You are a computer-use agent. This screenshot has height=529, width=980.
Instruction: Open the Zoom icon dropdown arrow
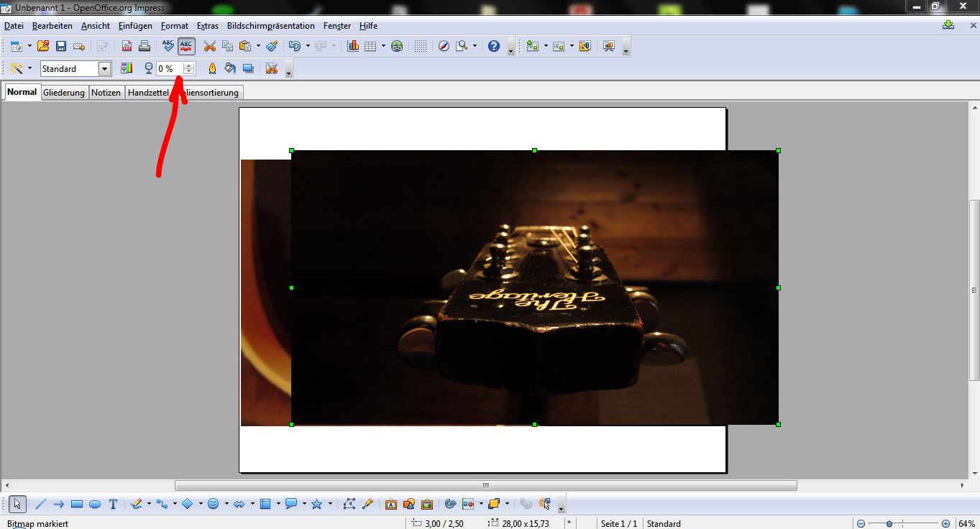(475, 46)
